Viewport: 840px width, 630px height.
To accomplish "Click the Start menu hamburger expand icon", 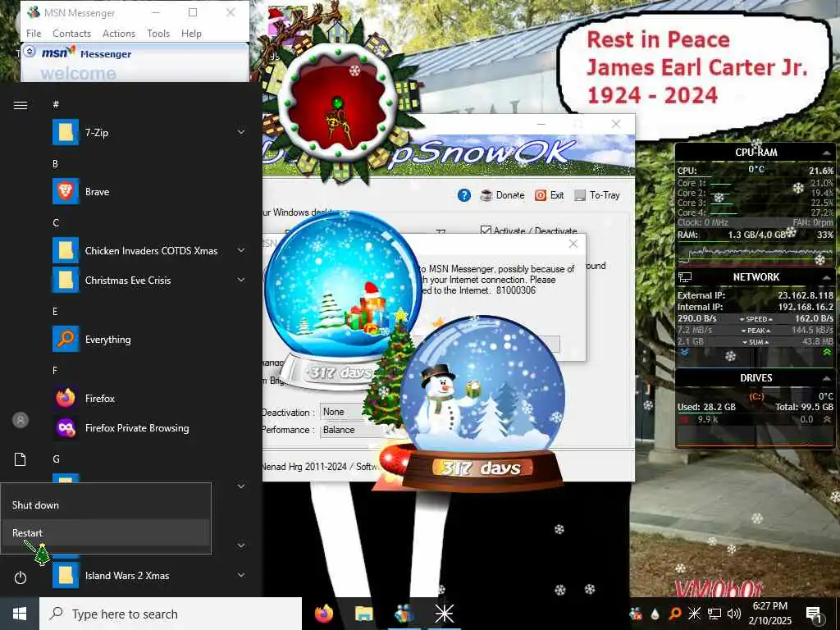I will pos(21,105).
